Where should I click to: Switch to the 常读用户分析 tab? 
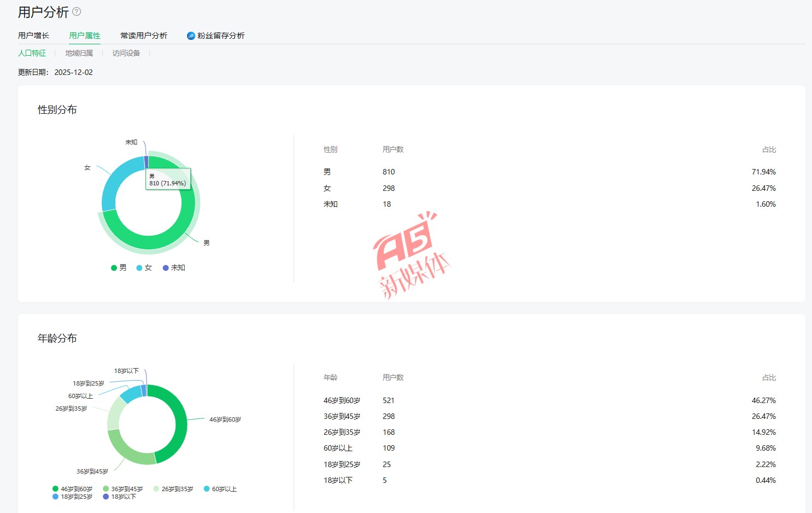(x=144, y=36)
